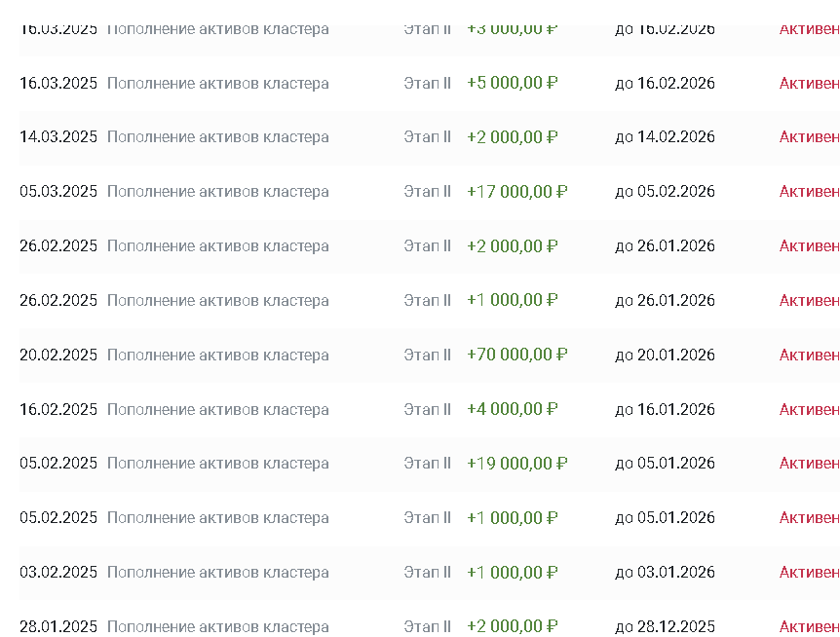Click Активен status in the 16.02.2025 row

[x=809, y=409]
